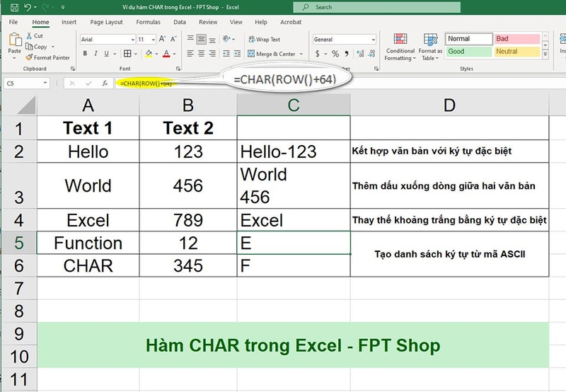The height and width of the screenshot is (392, 566).
Task: Open the Review tab
Action: point(208,22)
